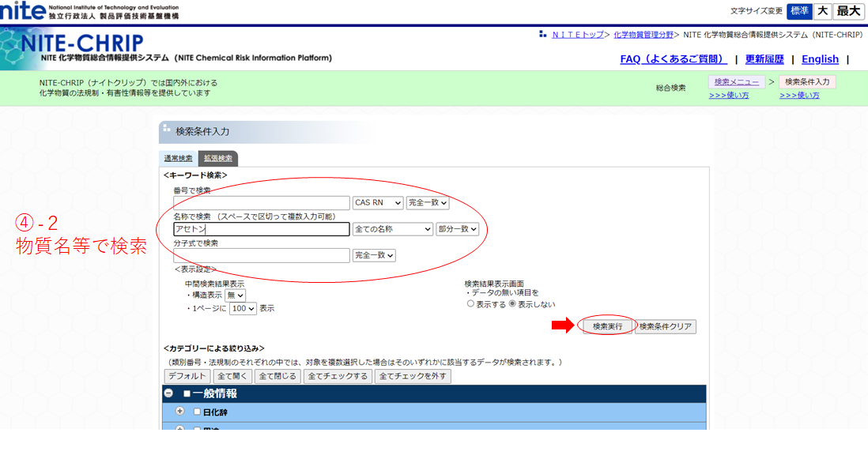Switch to the 拡張検索 tab
Screen dimensions: 868x459
coord(218,158)
